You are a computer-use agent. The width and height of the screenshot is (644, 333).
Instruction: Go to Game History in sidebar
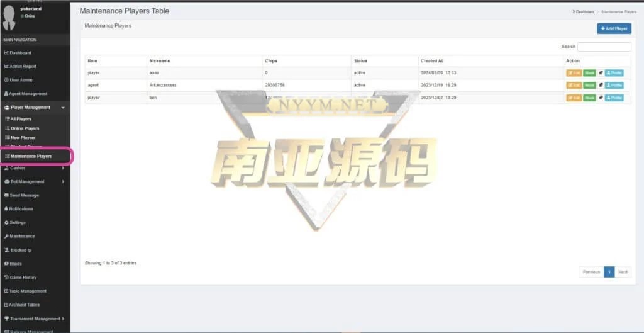(23, 278)
